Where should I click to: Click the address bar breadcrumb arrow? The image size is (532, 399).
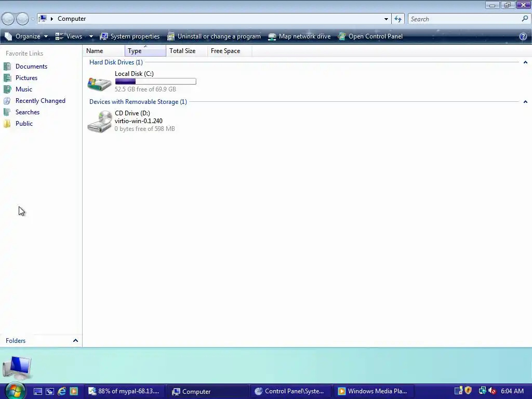point(52,19)
